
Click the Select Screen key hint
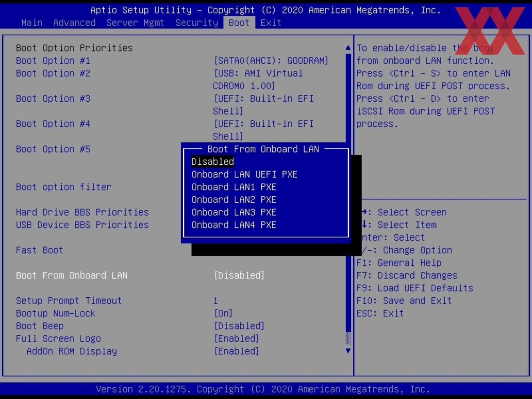tap(404, 212)
